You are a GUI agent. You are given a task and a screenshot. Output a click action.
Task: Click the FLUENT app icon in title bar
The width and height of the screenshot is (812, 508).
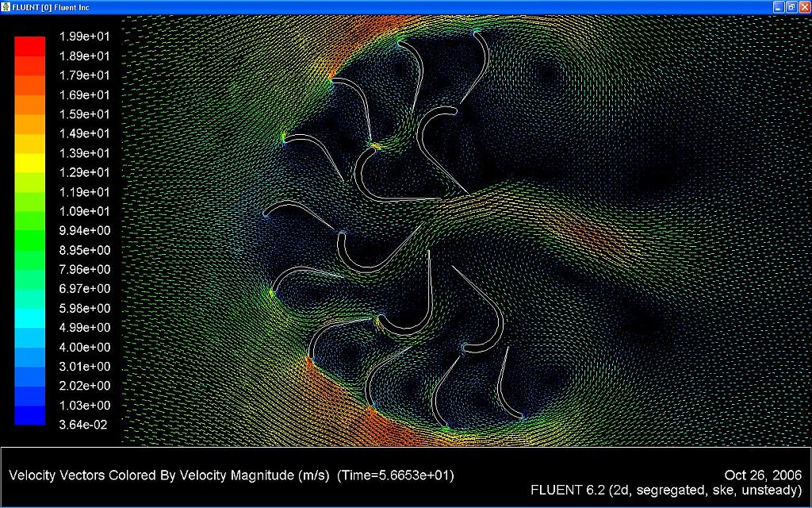pos(6,7)
